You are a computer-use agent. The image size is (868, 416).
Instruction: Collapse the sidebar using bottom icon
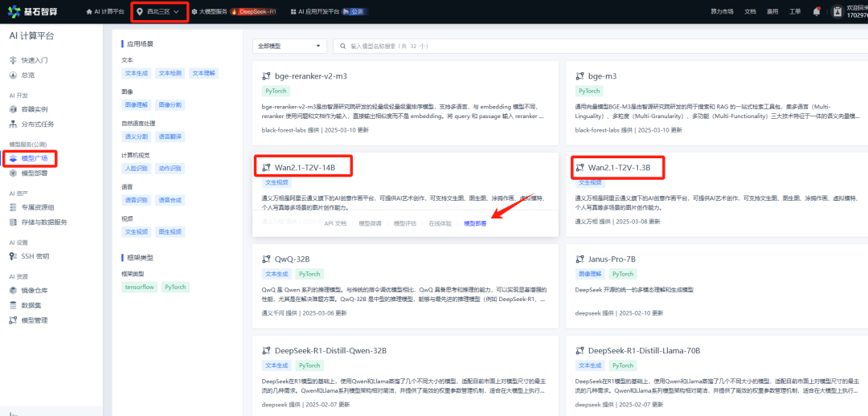pyautogui.click(x=14, y=413)
